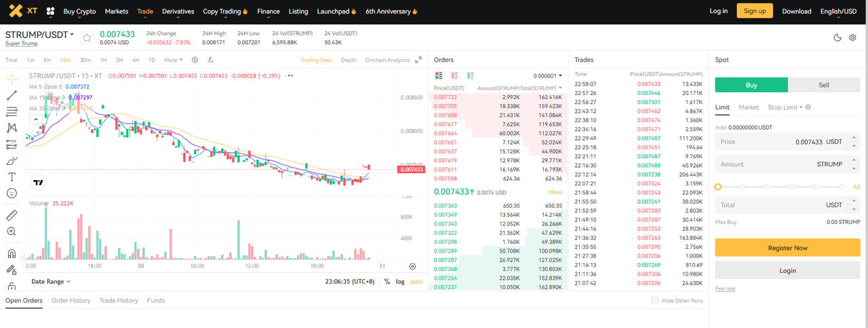Switch to dark mode moon icon
The width and height of the screenshot is (868, 328).
(x=838, y=38)
